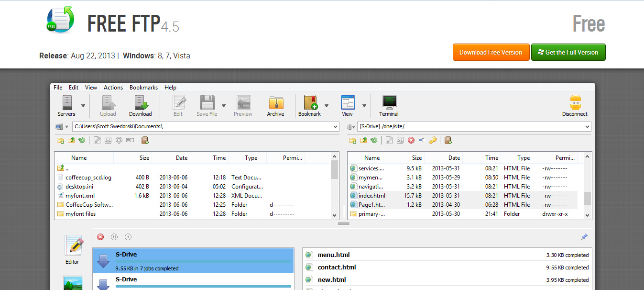
Task: Refresh the remote S-Drive pane listing
Action: point(374,141)
